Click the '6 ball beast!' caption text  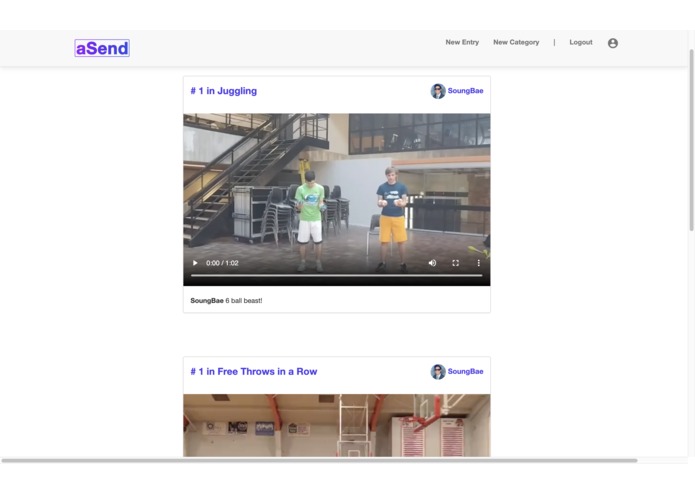[x=244, y=300]
